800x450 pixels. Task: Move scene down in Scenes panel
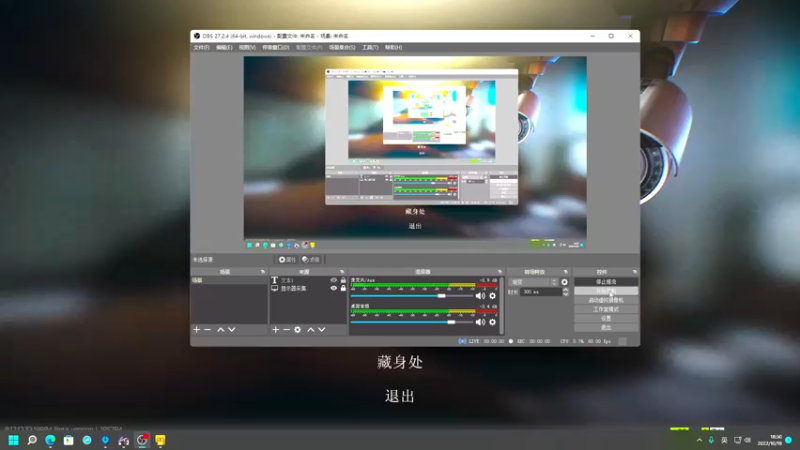pyautogui.click(x=232, y=330)
